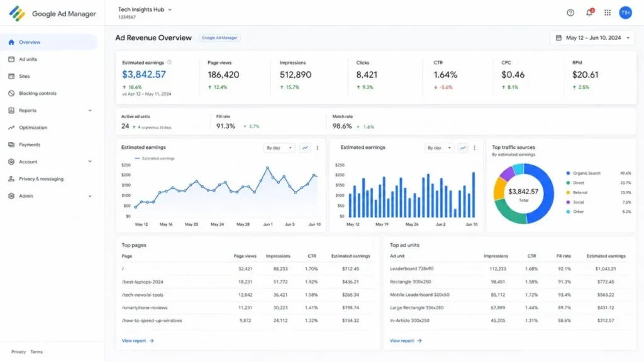Image resolution: width=644 pixels, height=362 pixels.
Task: Click the Direct legend color dot
Action: click(x=568, y=183)
